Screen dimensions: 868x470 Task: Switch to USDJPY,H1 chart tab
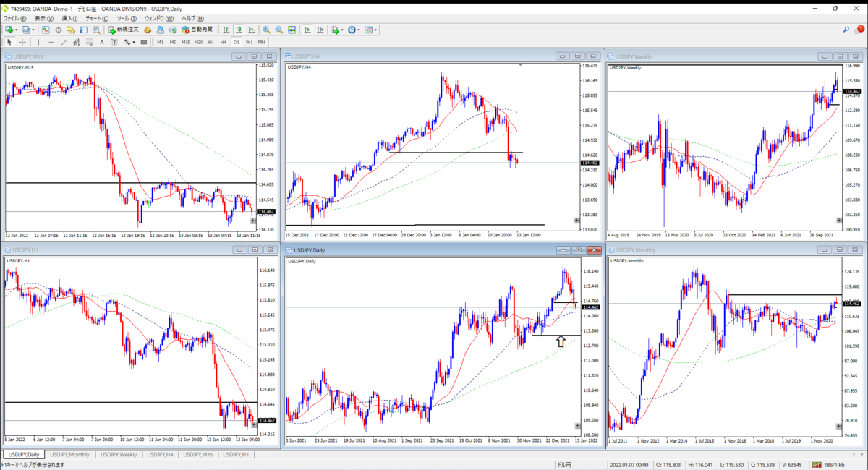click(236, 454)
